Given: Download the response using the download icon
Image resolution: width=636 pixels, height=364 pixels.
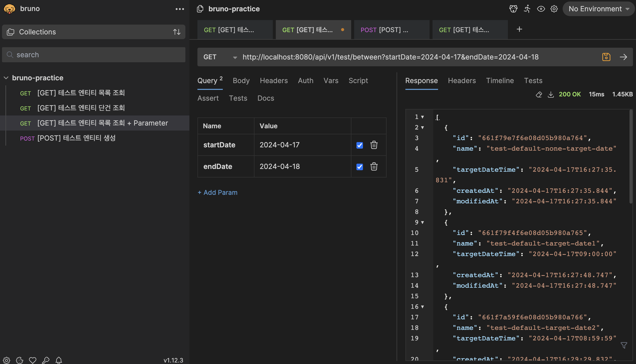Looking at the screenshot, I should coord(551,94).
